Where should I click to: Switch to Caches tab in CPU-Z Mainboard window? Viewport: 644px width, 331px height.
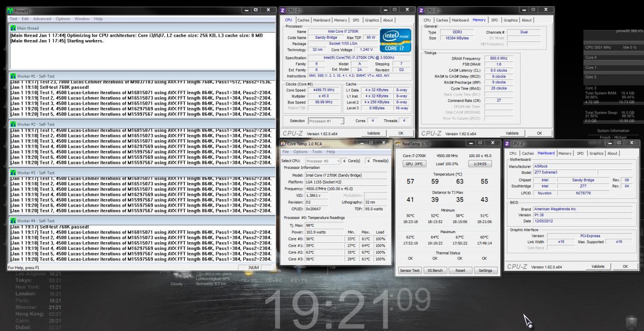[528, 153]
